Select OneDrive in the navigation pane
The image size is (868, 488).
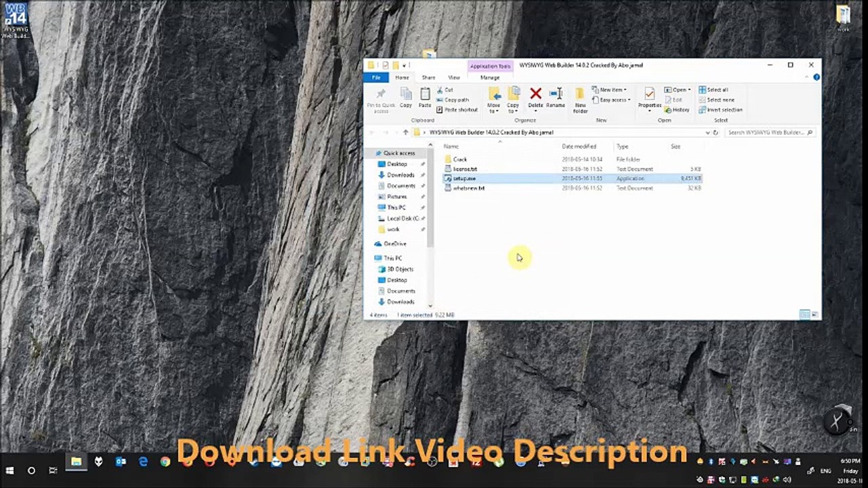point(394,244)
